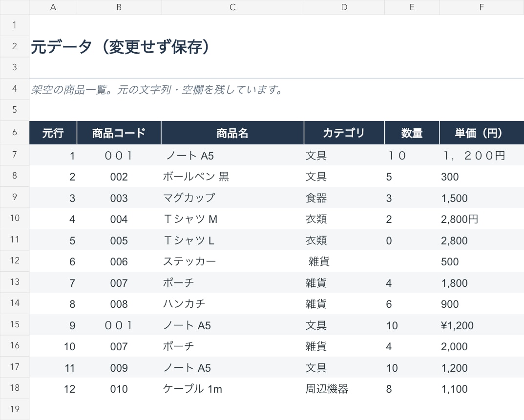Select product code 010 cell
The image size is (524, 420).
[119, 389]
